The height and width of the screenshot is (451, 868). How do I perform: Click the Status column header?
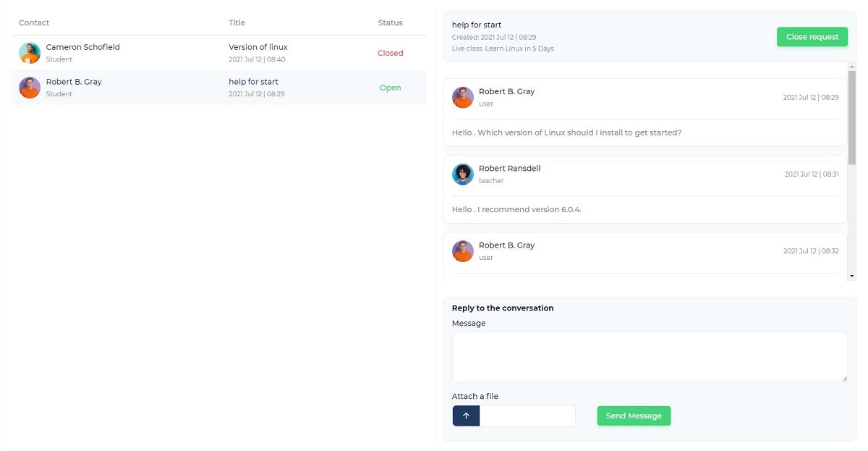[390, 22]
